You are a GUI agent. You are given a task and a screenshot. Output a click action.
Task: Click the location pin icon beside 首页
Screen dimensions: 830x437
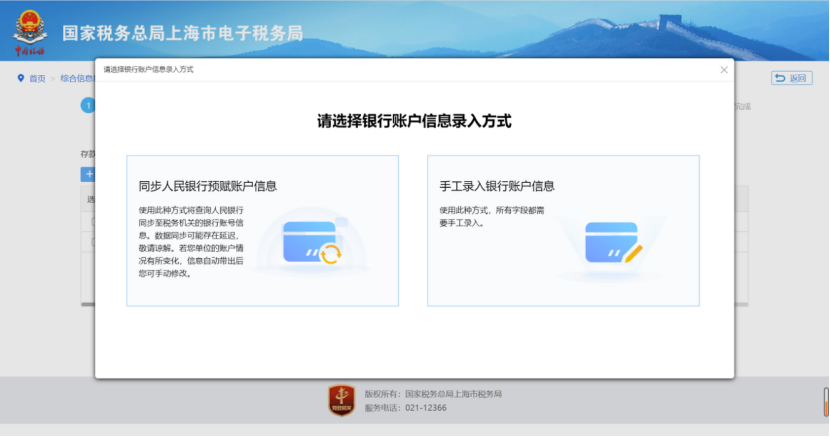point(21,78)
